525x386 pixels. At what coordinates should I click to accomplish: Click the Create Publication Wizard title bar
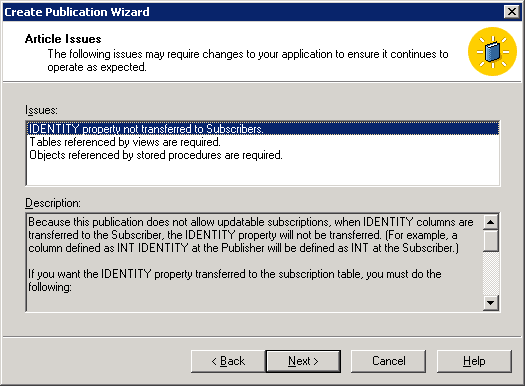coord(253,12)
